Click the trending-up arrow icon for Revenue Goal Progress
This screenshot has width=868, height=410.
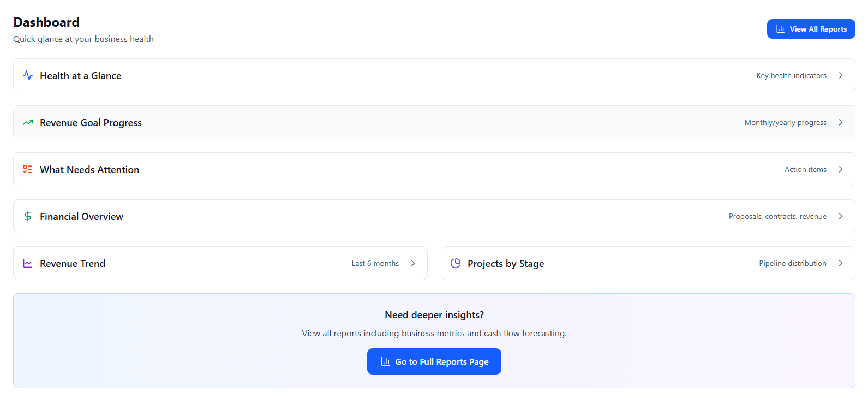[28, 122]
